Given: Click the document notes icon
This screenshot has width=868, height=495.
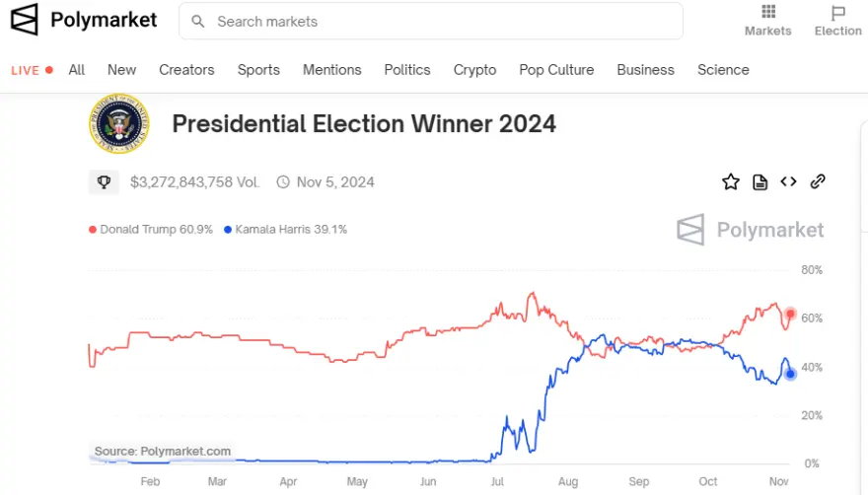Looking at the screenshot, I should click(x=759, y=181).
